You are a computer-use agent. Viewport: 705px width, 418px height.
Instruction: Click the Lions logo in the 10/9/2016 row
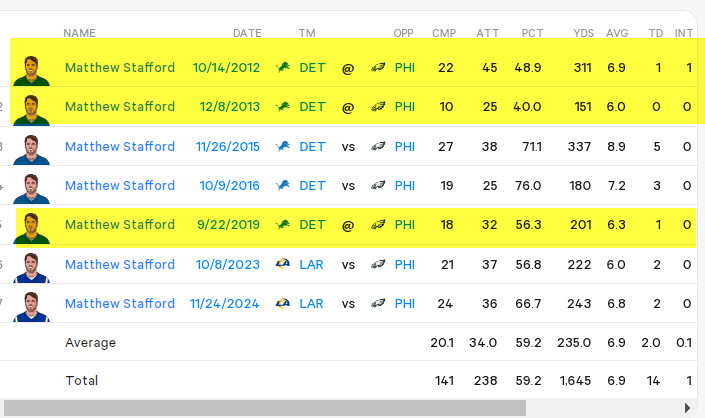pyautogui.click(x=283, y=185)
